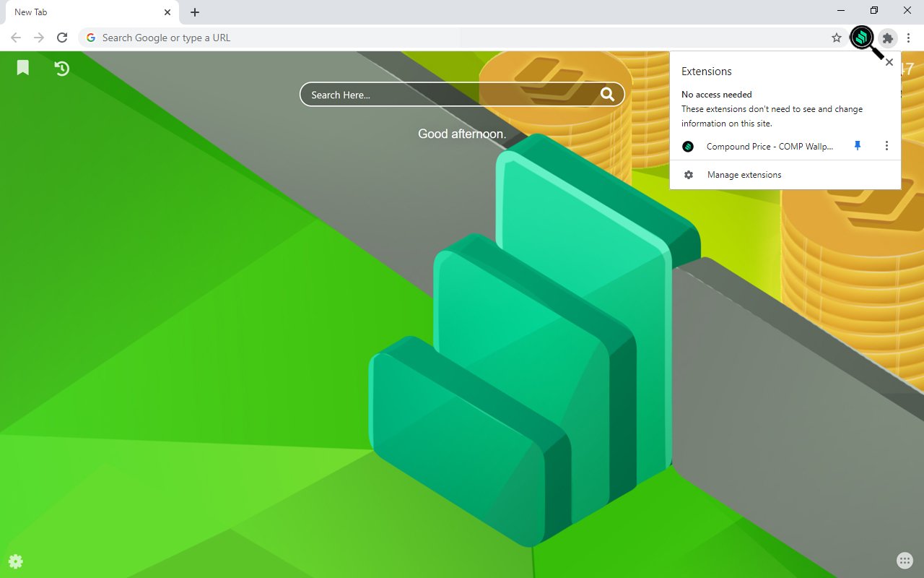Viewport: 924px width, 578px height.
Task: Click the Google logo in the address bar
Action: [x=91, y=38]
